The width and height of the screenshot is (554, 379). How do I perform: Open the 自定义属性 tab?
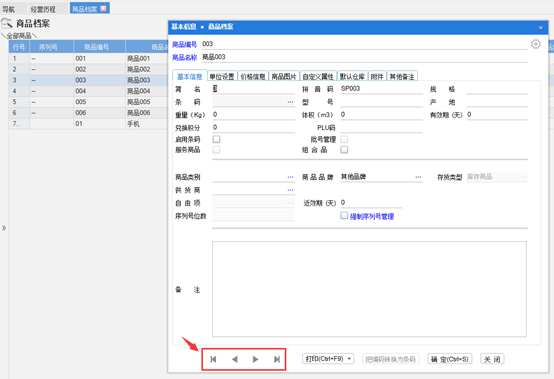pyautogui.click(x=318, y=77)
